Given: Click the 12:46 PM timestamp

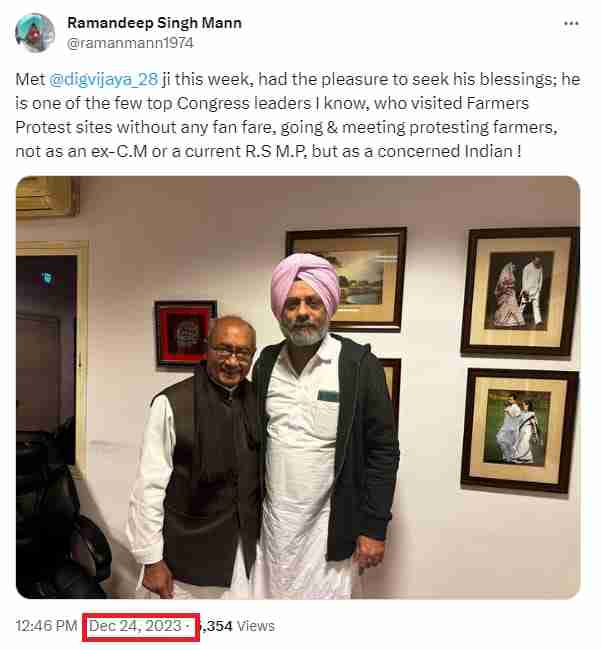Looking at the screenshot, I should tap(46, 626).
